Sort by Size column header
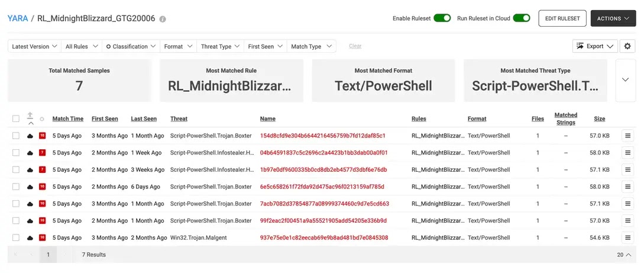 599,119
